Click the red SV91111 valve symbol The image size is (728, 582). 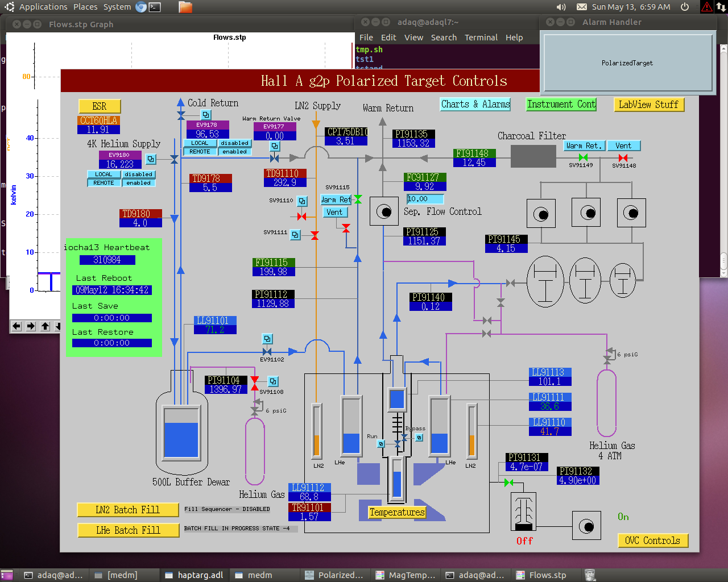pos(315,235)
